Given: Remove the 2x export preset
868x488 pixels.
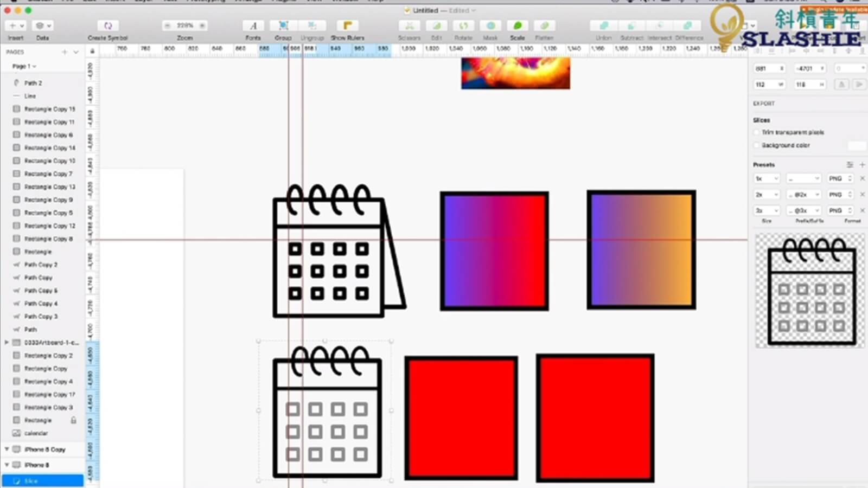Looking at the screenshot, I should 862,194.
